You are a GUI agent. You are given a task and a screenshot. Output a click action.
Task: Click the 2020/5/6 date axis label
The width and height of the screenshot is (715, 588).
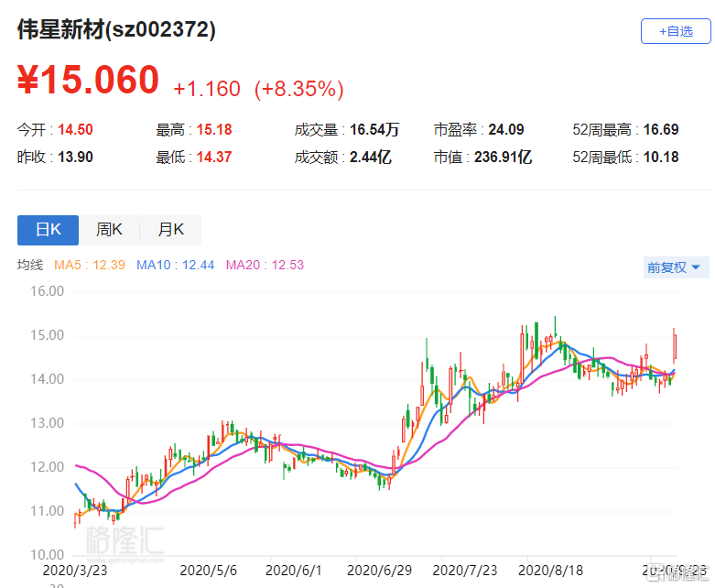tap(209, 571)
